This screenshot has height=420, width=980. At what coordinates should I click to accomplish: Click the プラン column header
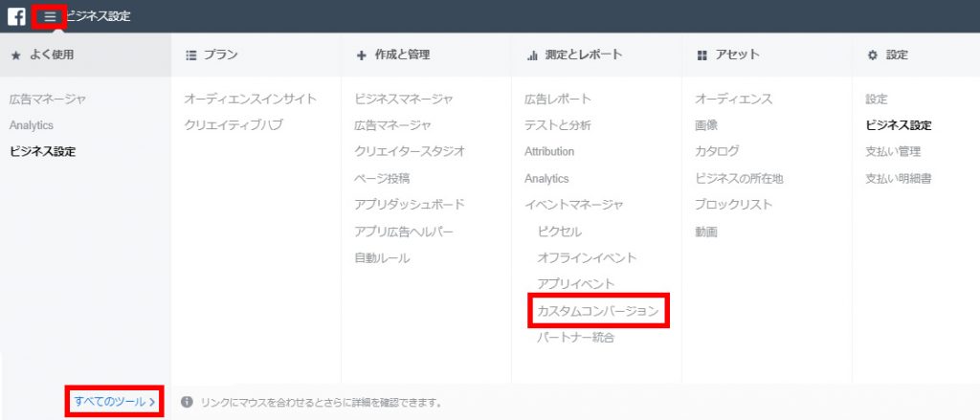[221, 55]
